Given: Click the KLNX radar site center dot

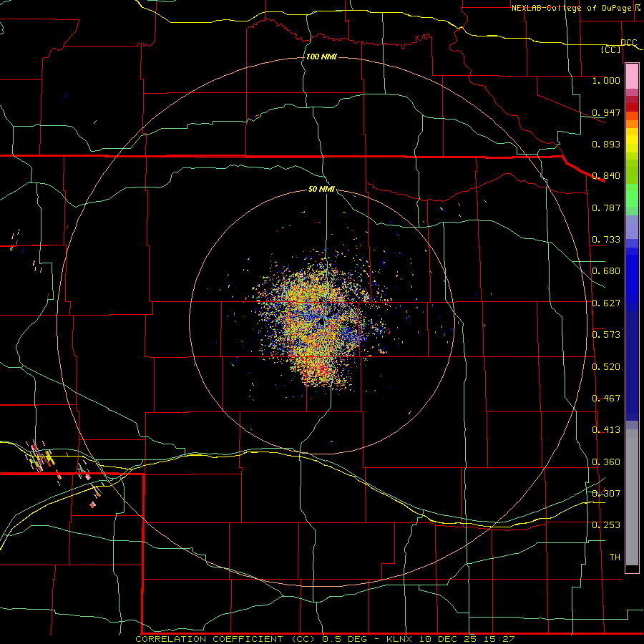Looking at the screenshot, I should [321, 323].
